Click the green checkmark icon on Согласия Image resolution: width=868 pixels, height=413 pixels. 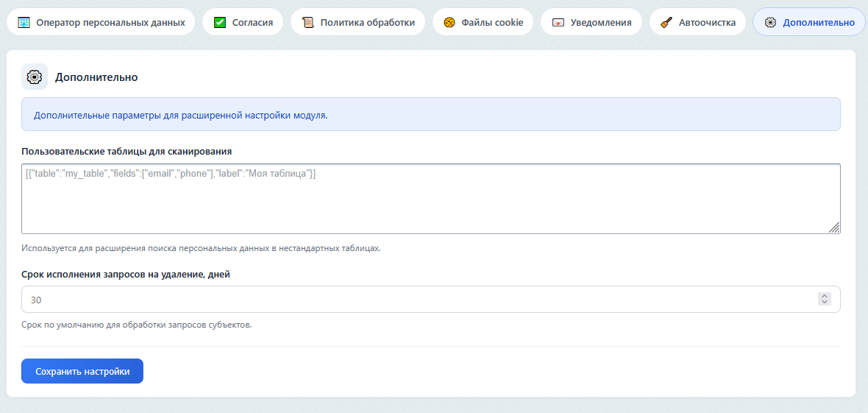(220, 22)
